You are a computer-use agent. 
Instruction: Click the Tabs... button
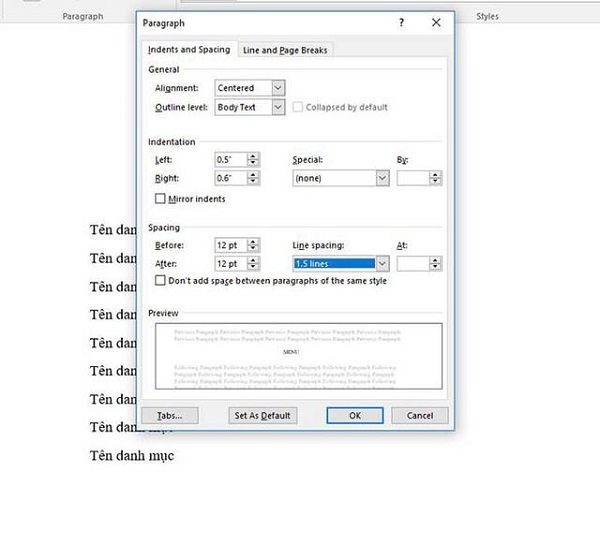point(170,415)
